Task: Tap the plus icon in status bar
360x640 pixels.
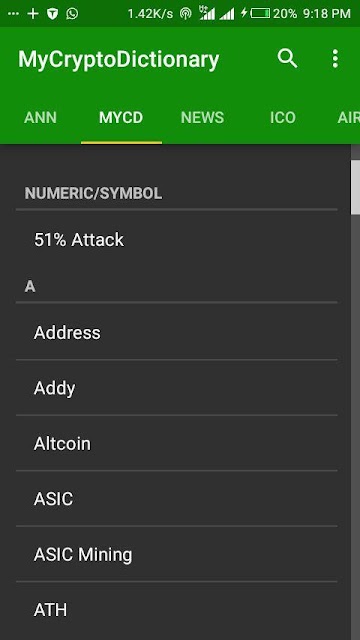Action: [33, 13]
